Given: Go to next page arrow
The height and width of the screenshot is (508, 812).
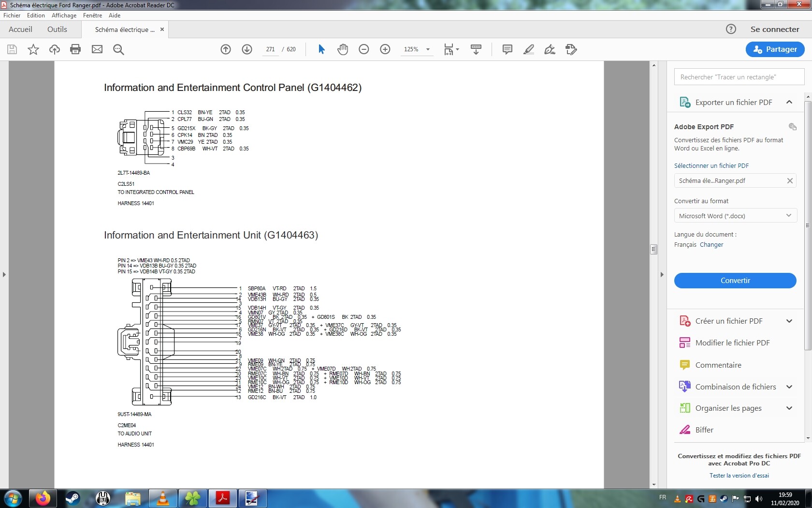Looking at the screenshot, I should pos(247,49).
